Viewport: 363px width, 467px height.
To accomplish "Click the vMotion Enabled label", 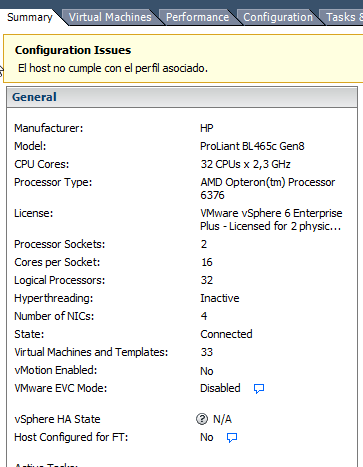I will click(x=56, y=370).
